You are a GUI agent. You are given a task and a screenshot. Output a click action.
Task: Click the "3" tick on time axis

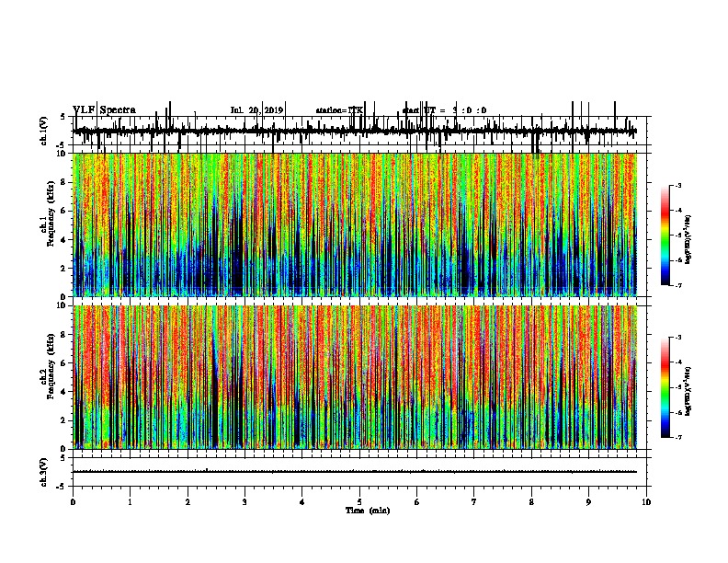245,502
